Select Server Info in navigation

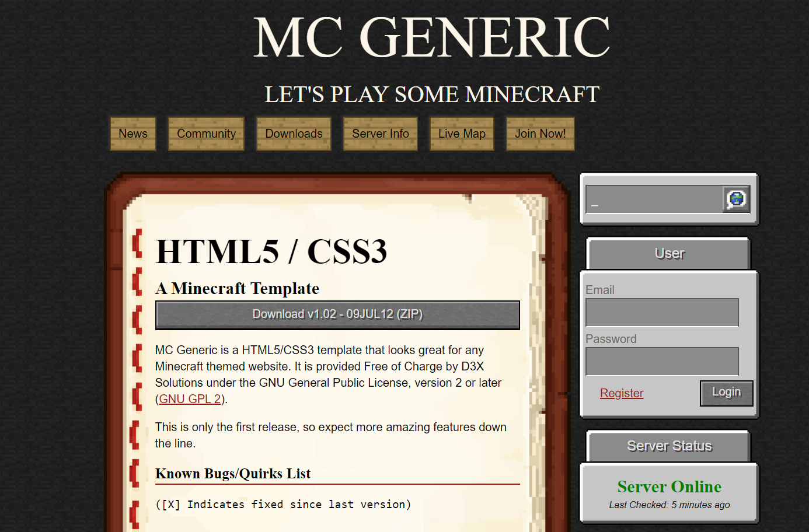pyautogui.click(x=380, y=134)
